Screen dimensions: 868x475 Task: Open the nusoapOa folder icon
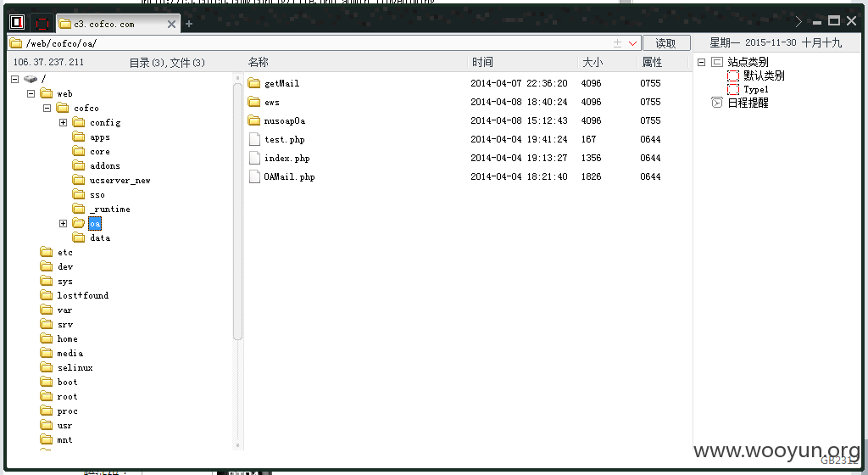(254, 120)
